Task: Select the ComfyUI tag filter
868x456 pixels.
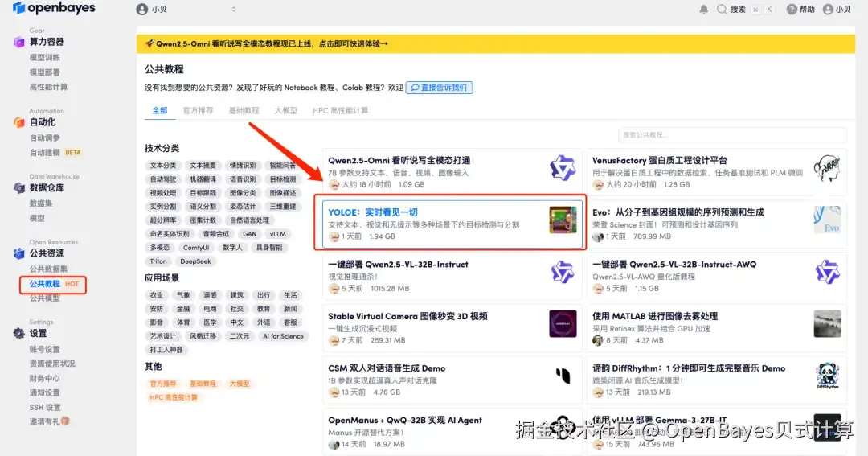Action: [x=196, y=248]
